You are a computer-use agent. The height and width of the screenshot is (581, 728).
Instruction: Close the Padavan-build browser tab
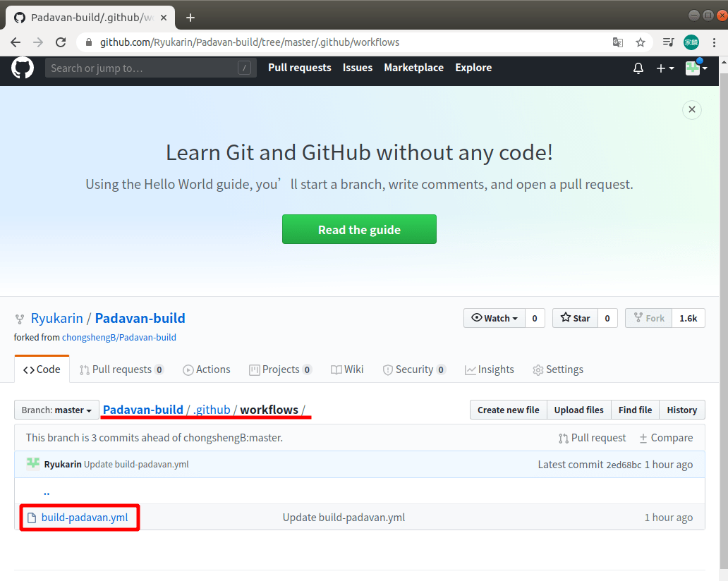164,18
